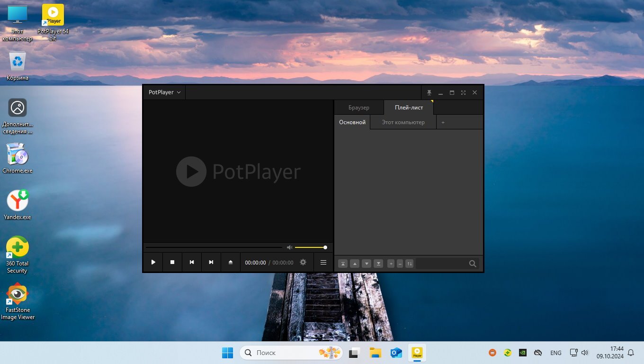This screenshot has width=644, height=364.
Task: Open the PotPlayer main menu dropdown
Action: click(x=164, y=92)
